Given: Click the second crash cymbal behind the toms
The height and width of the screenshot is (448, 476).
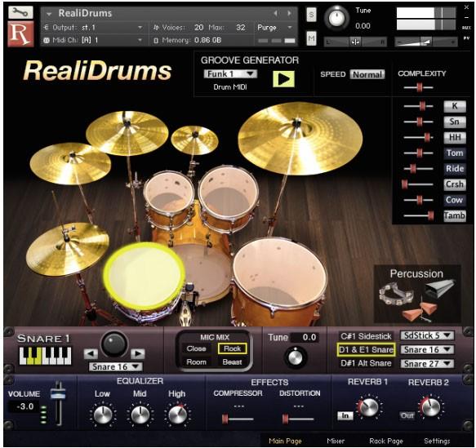Looking at the screenshot, I should (127, 133).
